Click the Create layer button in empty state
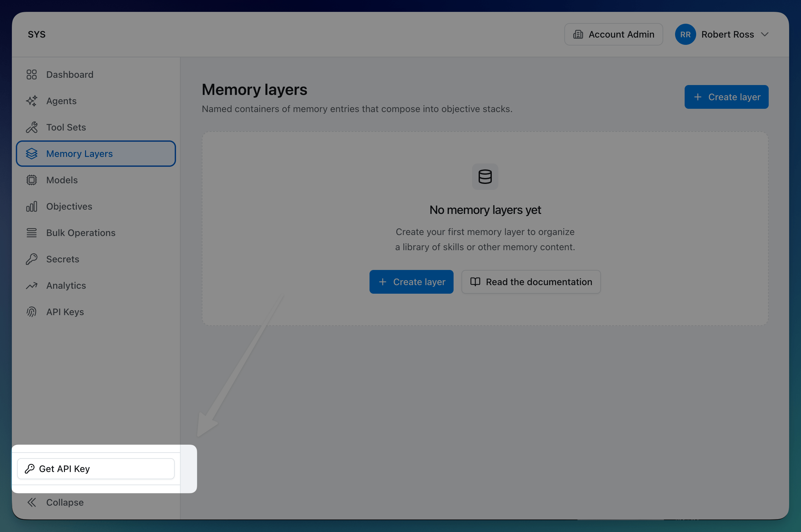Screen dimensions: 801x532 (411, 282)
